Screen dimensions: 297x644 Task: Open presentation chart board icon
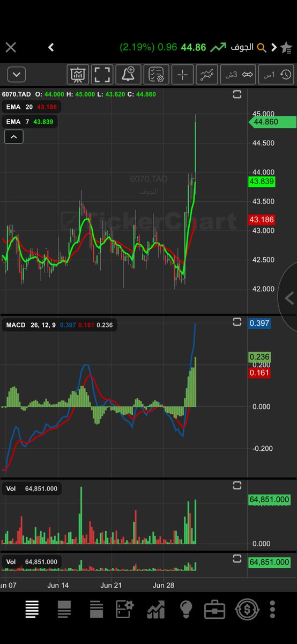coord(78,75)
